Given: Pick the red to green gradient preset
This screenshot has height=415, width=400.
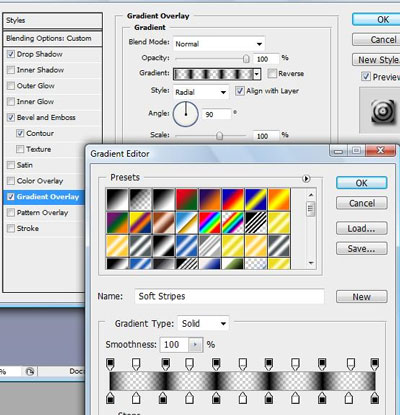Looking at the screenshot, I should click(187, 199).
